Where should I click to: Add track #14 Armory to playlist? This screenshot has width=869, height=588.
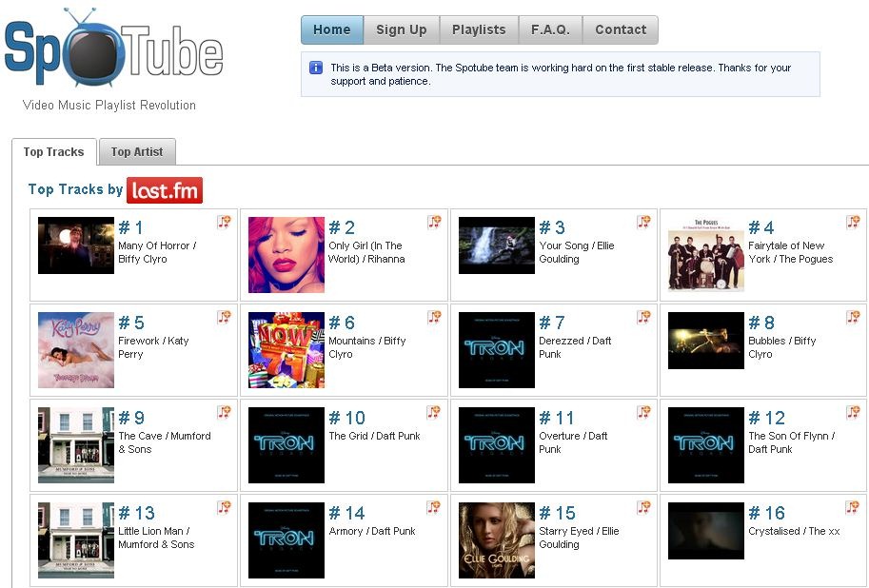point(434,508)
